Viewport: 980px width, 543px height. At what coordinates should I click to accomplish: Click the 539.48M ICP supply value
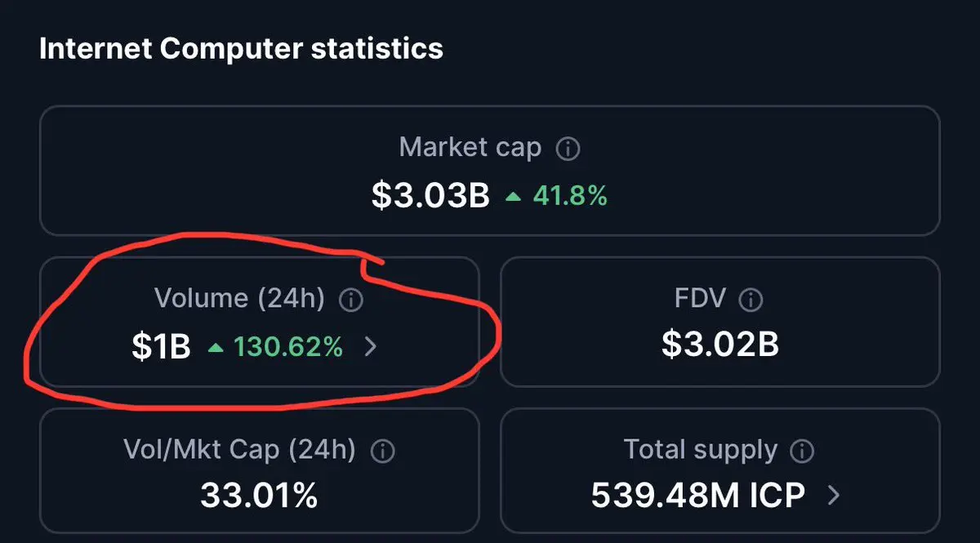pyautogui.click(x=697, y=495)
